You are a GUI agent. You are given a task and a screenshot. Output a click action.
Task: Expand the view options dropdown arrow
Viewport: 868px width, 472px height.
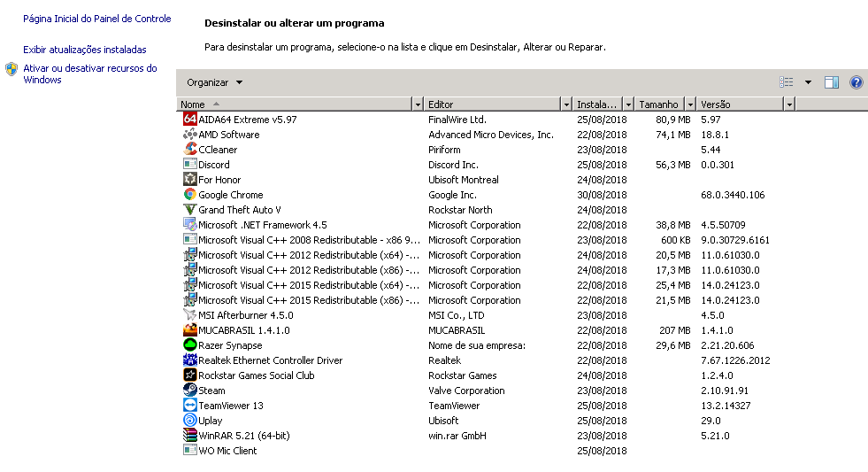[x=808, y=82]
